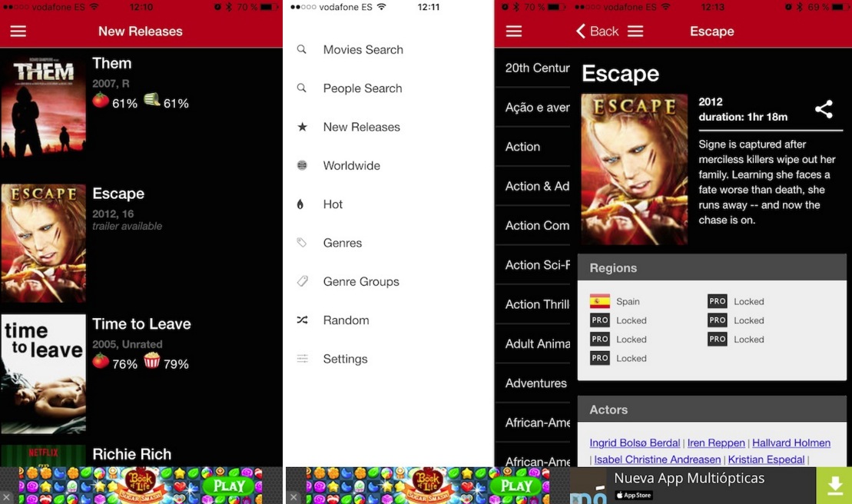
Task: Go Back from the Escape detail page
Action: pyautogui.click(x=597, y=31)
